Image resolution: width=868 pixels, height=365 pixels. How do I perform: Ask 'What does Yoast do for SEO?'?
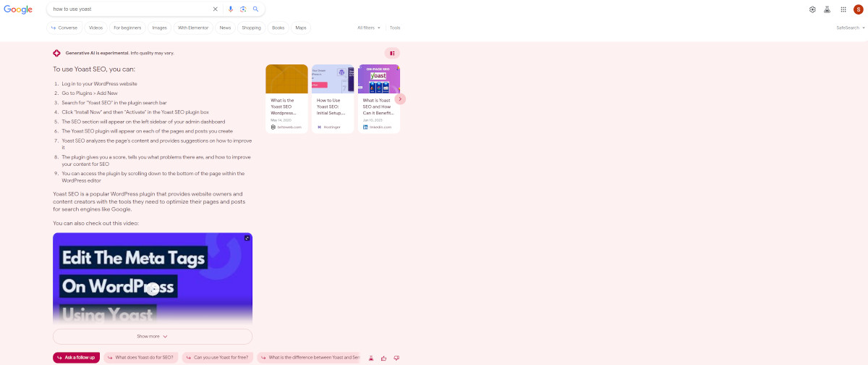click(x=141, y=358)
